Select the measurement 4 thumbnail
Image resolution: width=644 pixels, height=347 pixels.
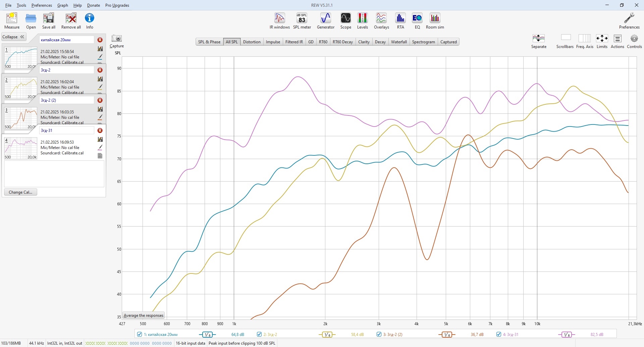point(21,148)
